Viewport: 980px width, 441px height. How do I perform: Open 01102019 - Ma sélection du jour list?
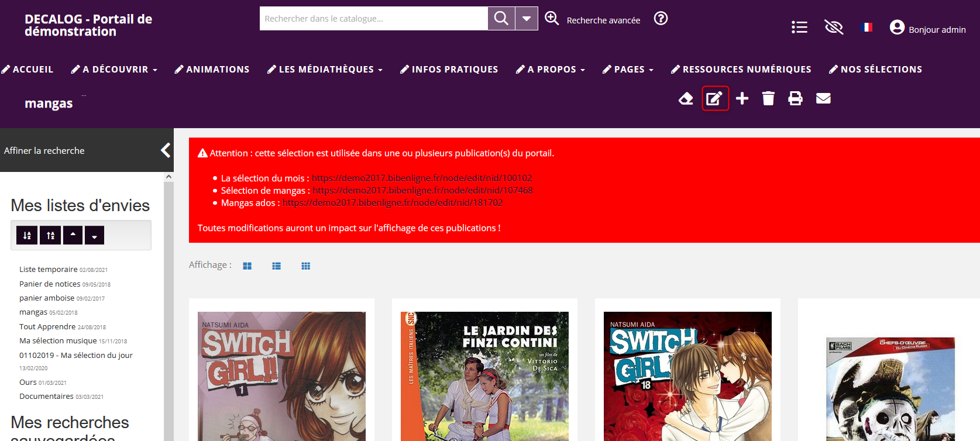click(x=76, y=355)
